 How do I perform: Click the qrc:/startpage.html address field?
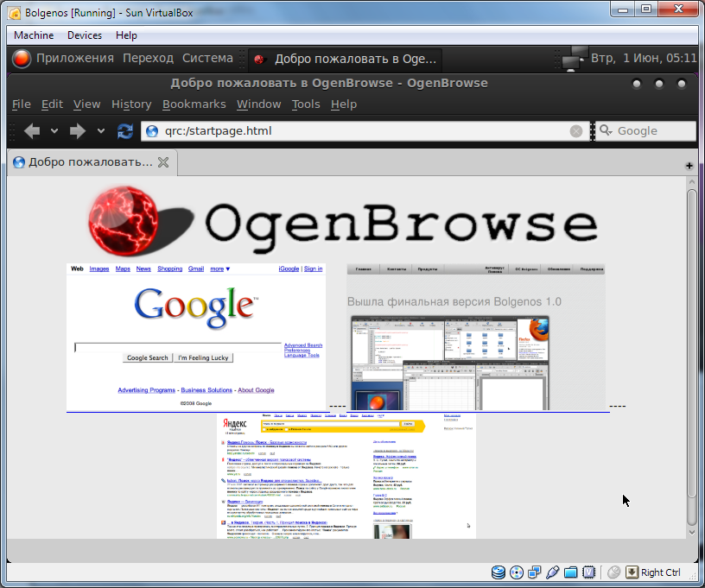coord(365,131)
